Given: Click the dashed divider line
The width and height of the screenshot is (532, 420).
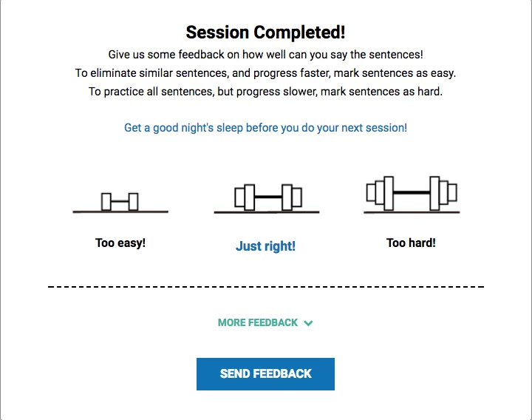Looking at the screenshot, I should tap(265, 286).
